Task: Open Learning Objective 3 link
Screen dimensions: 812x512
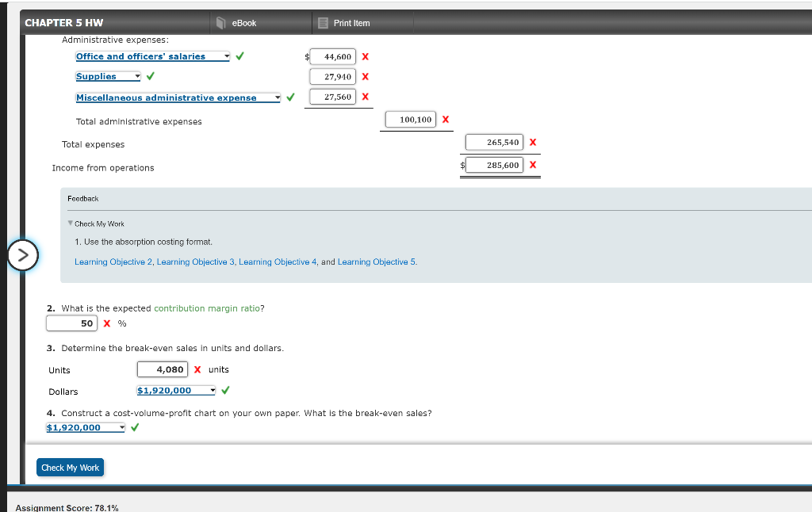Action: 196,262
